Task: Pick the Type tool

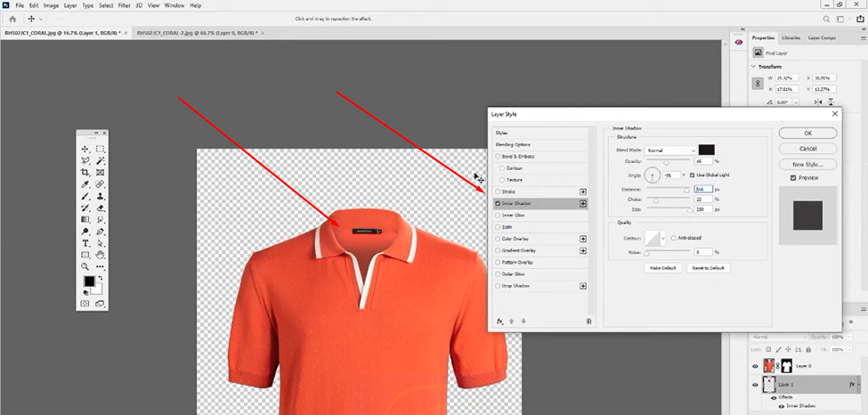Action: pos(85,242)
